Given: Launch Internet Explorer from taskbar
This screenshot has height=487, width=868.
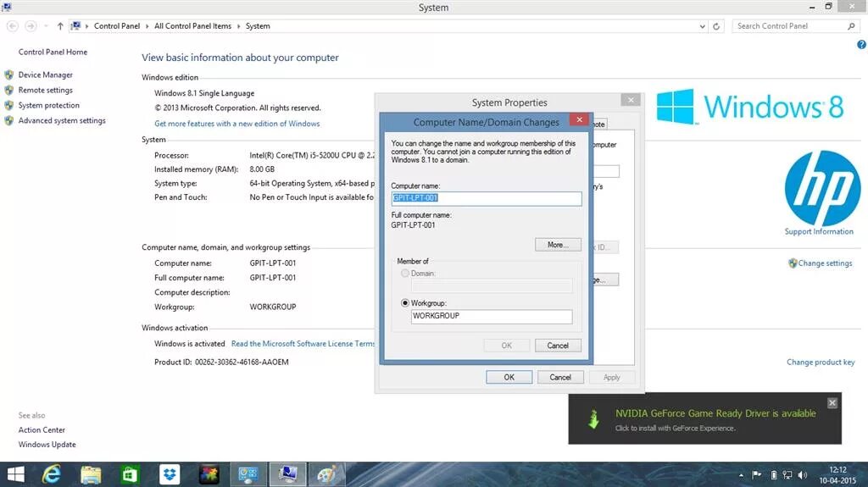Looking at the screenshot, I should [x=52, y=475].
